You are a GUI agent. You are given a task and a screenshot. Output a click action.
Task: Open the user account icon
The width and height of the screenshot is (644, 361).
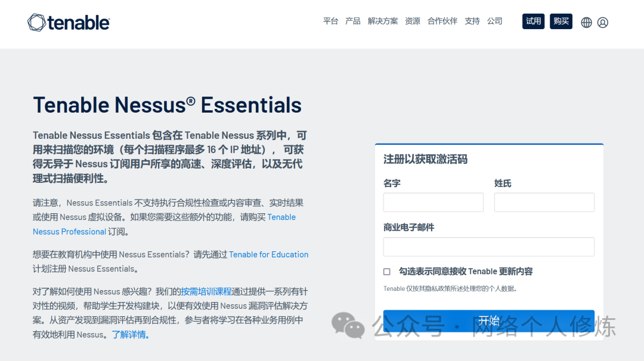602,23
